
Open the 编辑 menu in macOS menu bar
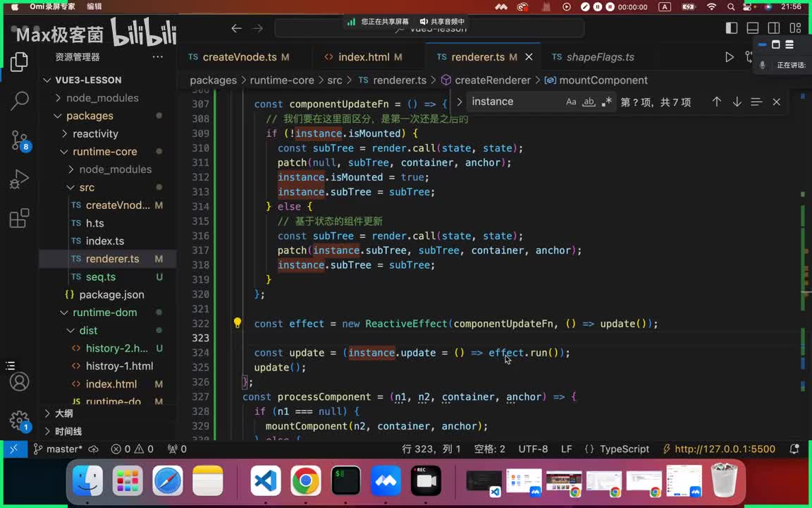coord(94,7)
